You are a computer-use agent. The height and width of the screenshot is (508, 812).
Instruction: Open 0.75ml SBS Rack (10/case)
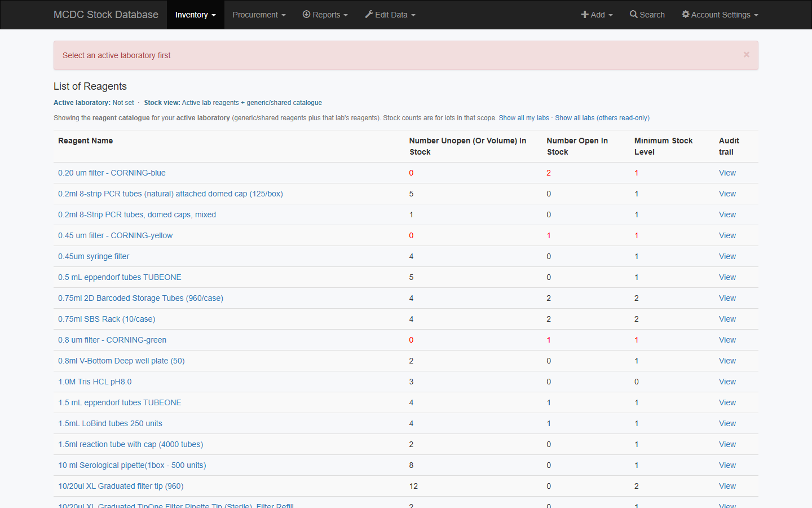coord(107,319)
